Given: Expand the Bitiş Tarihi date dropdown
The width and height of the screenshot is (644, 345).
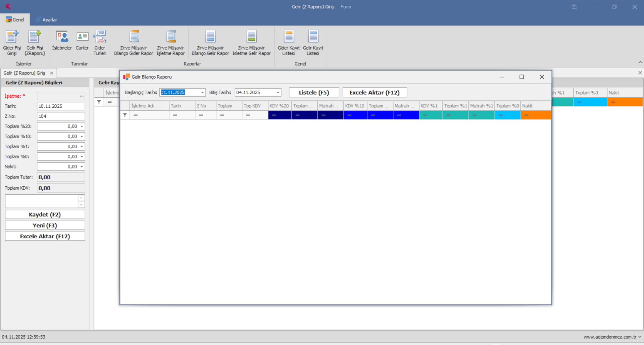Looking at the screenshot, I should (x=278, y=93).
